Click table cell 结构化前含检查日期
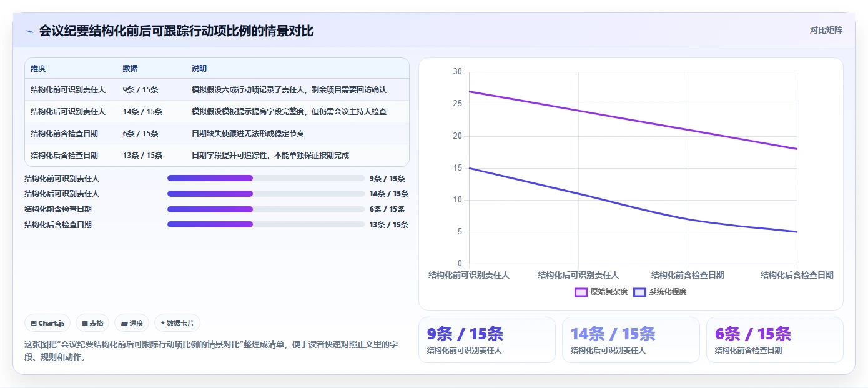Viewport: 868px width, 388px height. tap(64, 134)
